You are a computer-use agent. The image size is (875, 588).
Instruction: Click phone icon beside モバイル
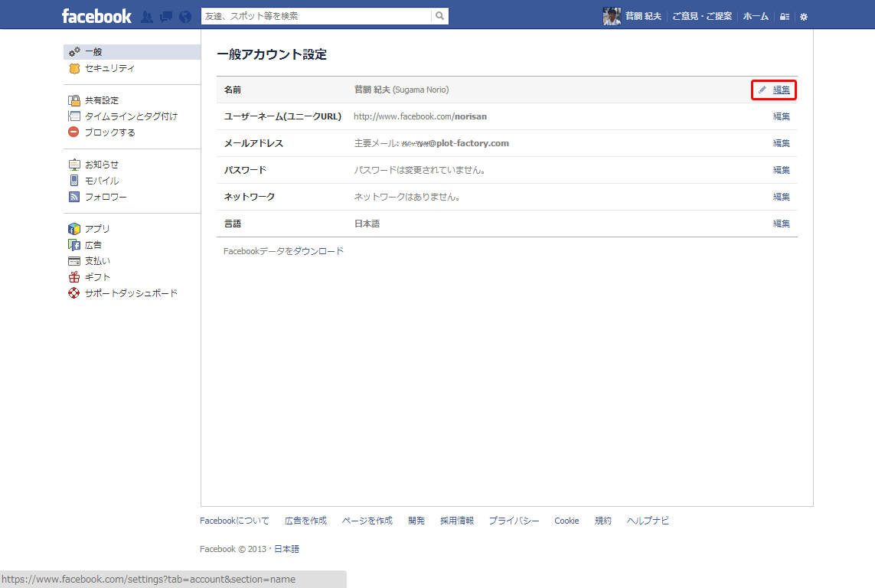(x=74, y=180)
